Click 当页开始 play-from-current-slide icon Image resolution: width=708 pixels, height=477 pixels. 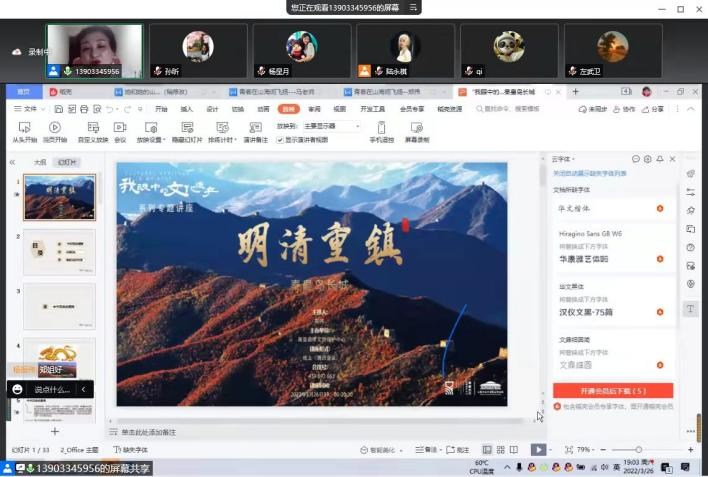[54, 128]
